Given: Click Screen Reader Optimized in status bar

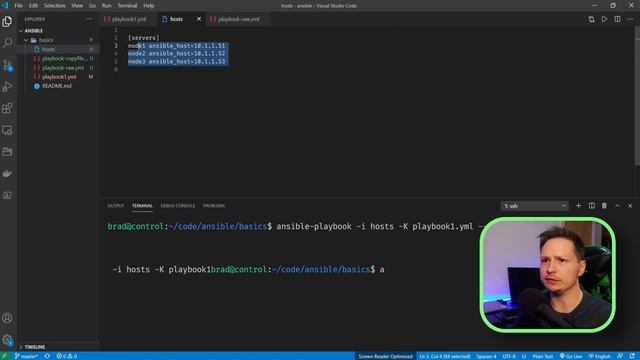Looking at the screenshot, I should [x=385, y=356].
